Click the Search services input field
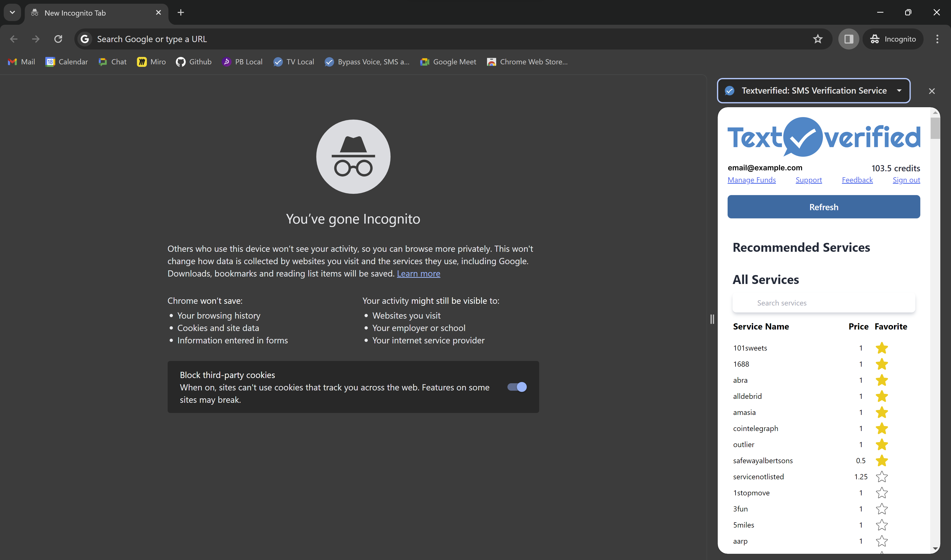The width and height of the screenshot is (951, 560). 824,303
